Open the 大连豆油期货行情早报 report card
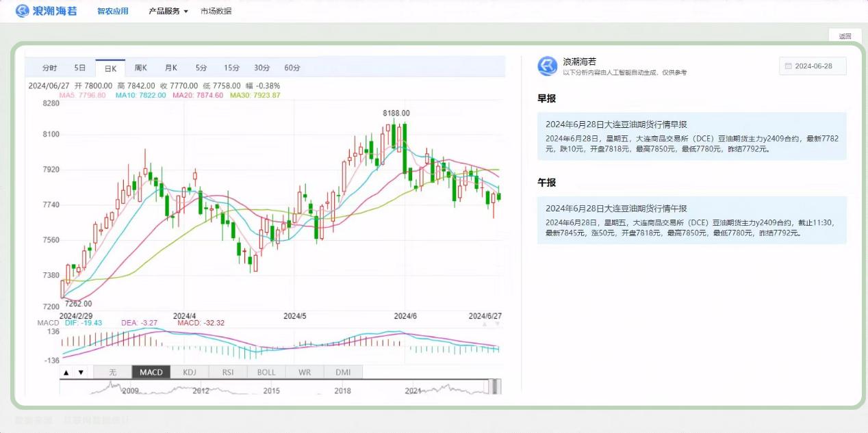 (x=692, y=136)
